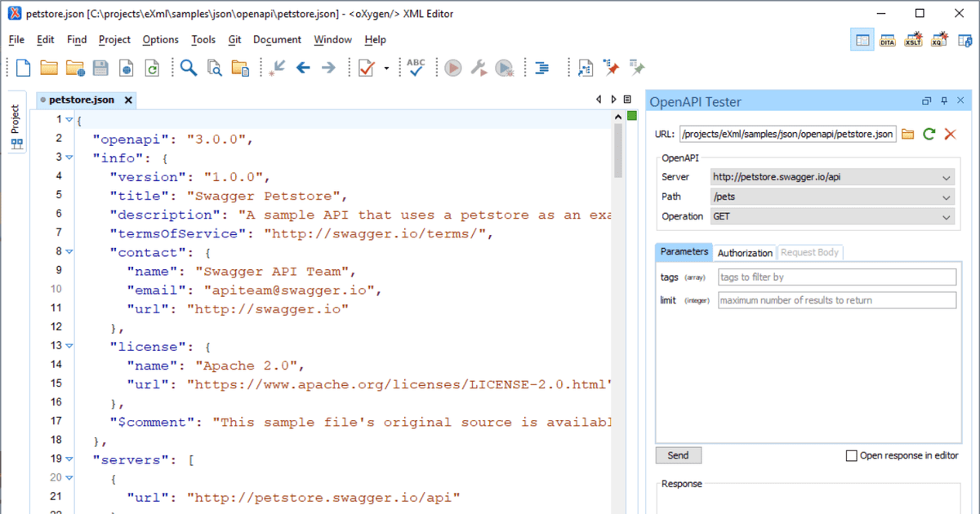Open the Server dropdown
The image size is (980, 514).
pos(947,176)
